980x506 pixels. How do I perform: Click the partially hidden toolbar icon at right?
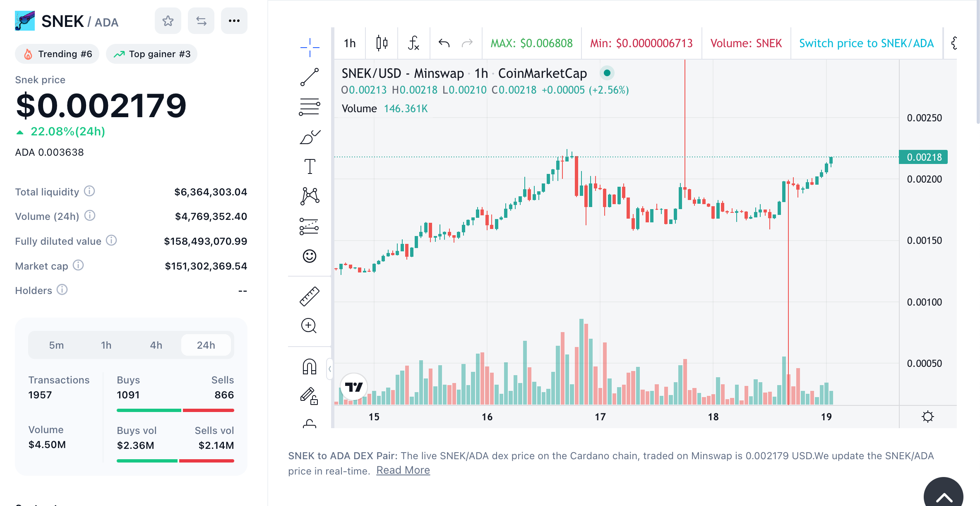pos(954,43)
